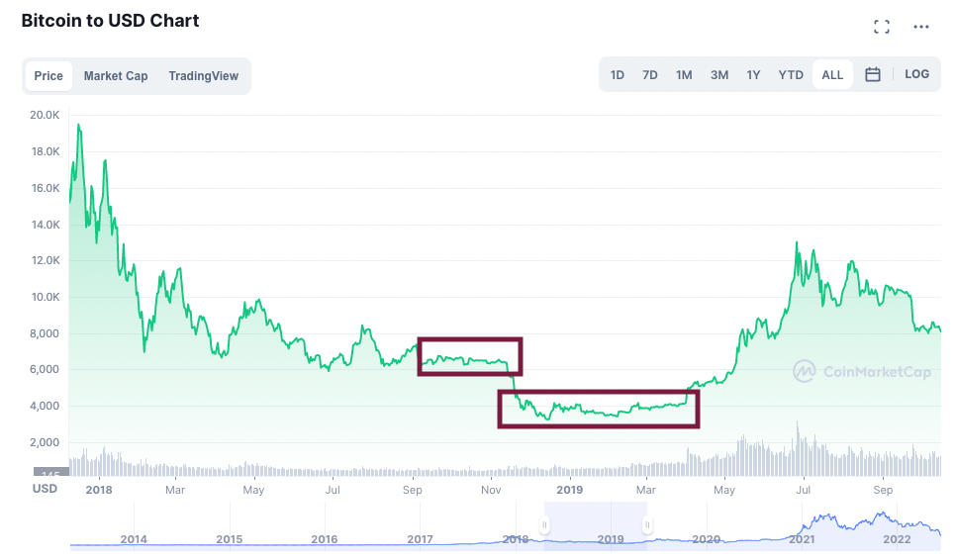
Task: Click 2016 in the overview timeline
Action: (x=324, y=539)
